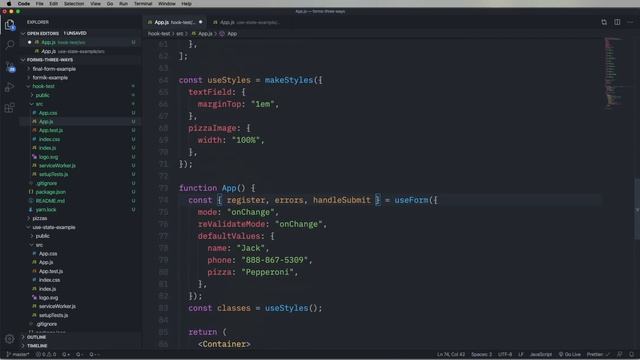This screenshot has width=640, height=360.
Task: Open App.css in hook-test src
Action: pyautogui.click(x=48, y=113)
